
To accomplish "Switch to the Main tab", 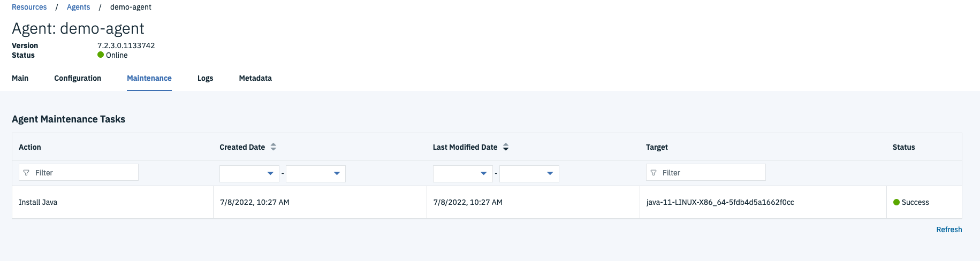I will point(20,78).
